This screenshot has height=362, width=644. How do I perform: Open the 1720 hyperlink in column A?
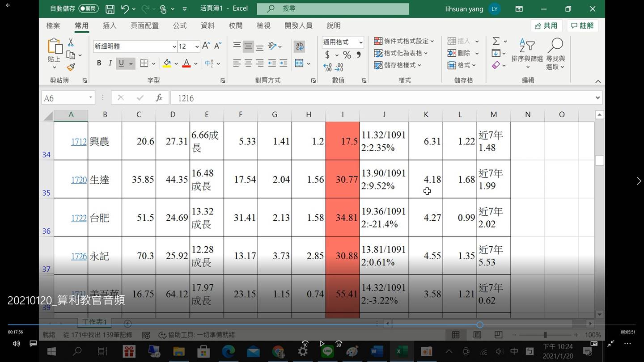[x=79, y=180]
